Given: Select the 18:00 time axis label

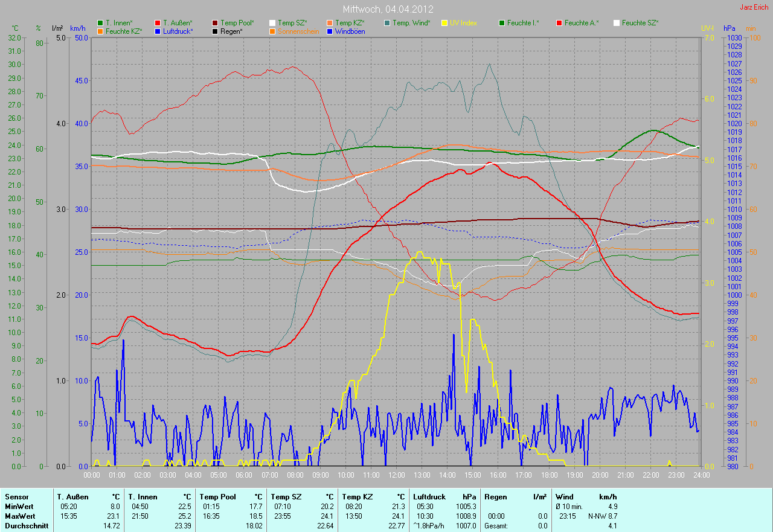Looking at the screenshot, I should coord(548,475).
